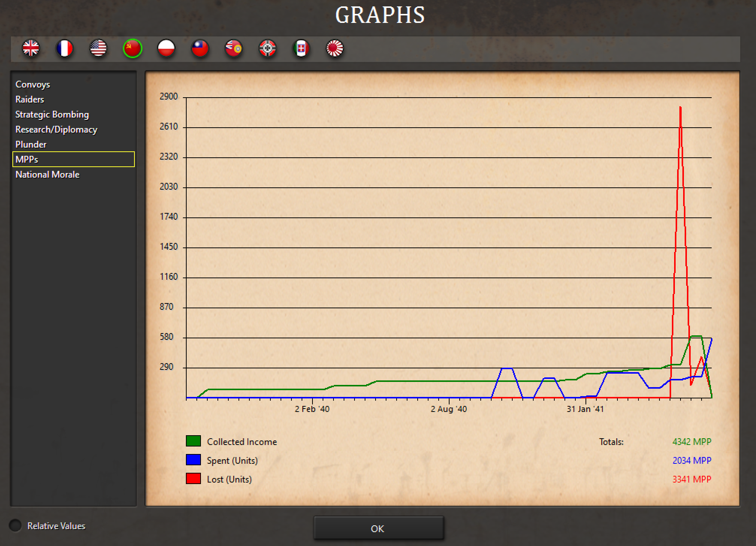
Task: Select the Japan rising sun flag icon
Action: (335, 48)
